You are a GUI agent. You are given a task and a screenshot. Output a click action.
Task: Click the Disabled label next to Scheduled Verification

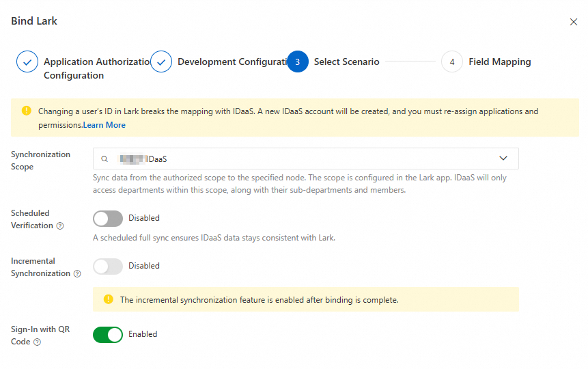[144, 218]
